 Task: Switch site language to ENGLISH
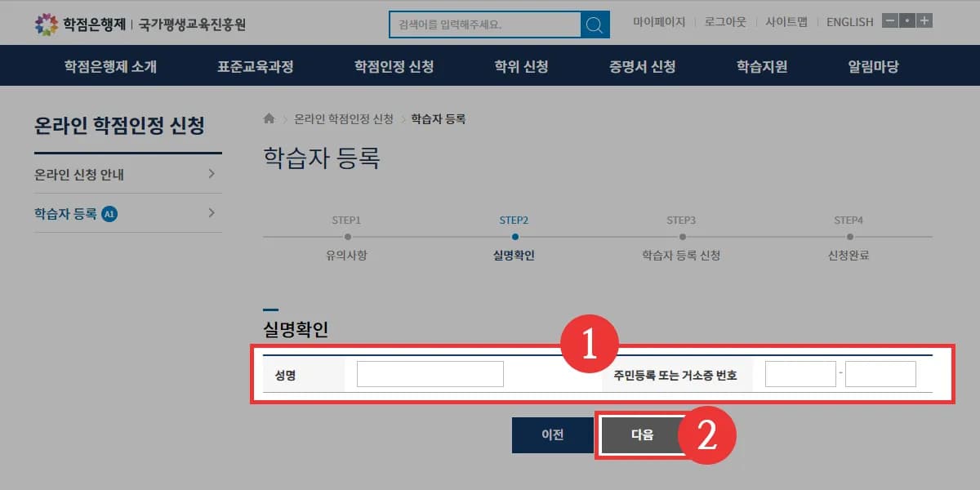pos(849,22)
